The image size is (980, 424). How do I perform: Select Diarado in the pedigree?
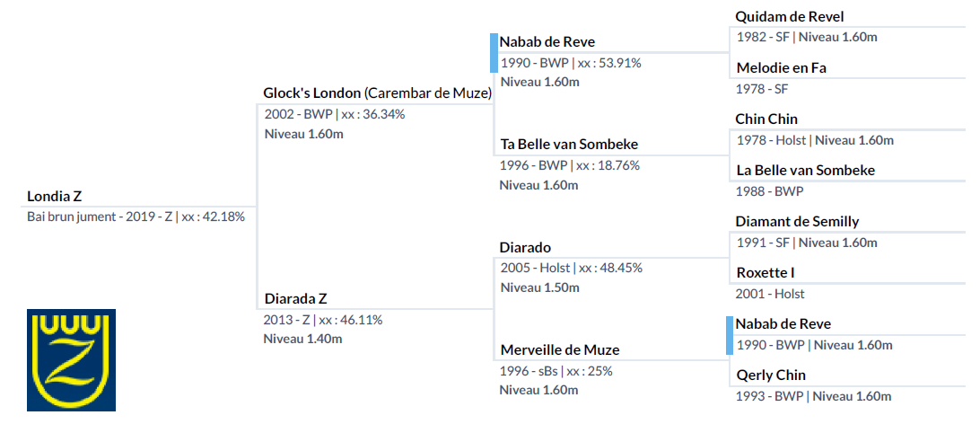coord(525,247)
